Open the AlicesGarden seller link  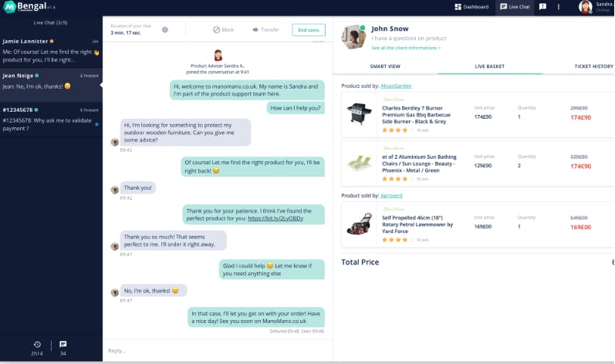[x=396, y=86]
